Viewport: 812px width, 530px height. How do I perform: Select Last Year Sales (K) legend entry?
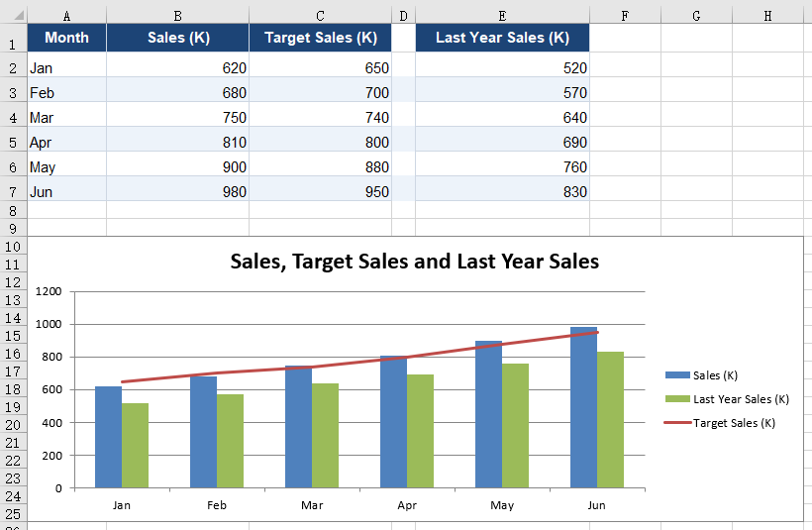727,399
